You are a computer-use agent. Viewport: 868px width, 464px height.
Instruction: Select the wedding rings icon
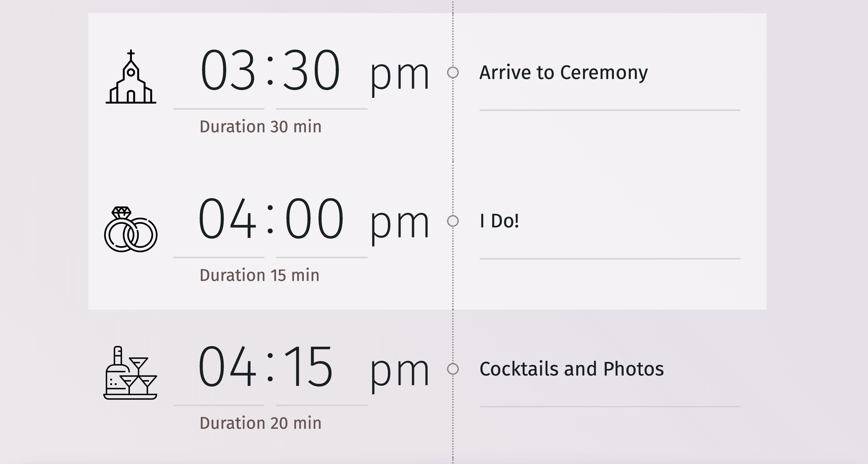coord(131,229)
